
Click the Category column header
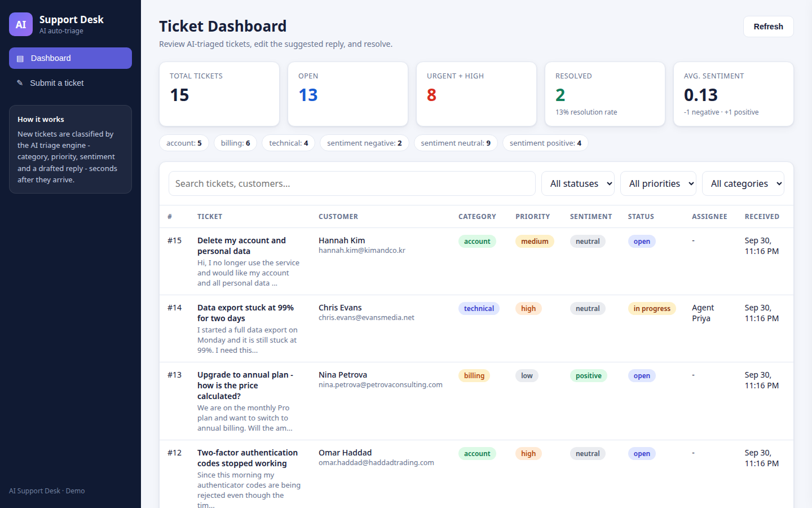pyautogui.click(x=477, y=217)
